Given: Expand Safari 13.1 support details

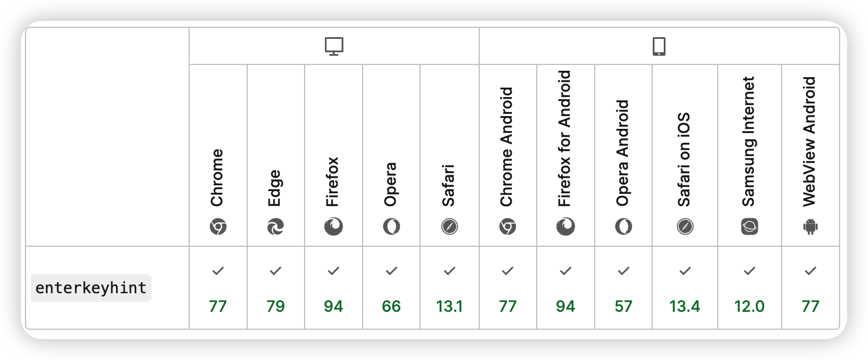Looking at the screenshot, I should point(449,288).
